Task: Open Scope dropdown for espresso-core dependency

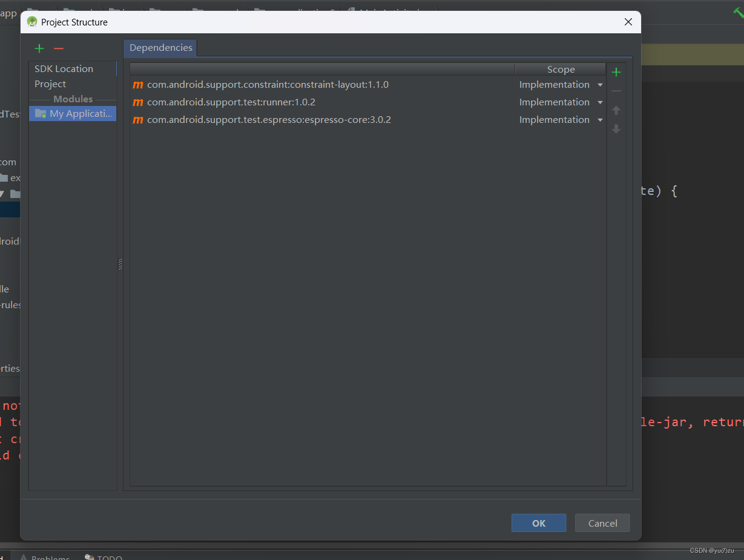Action: (x=599, y=119)
